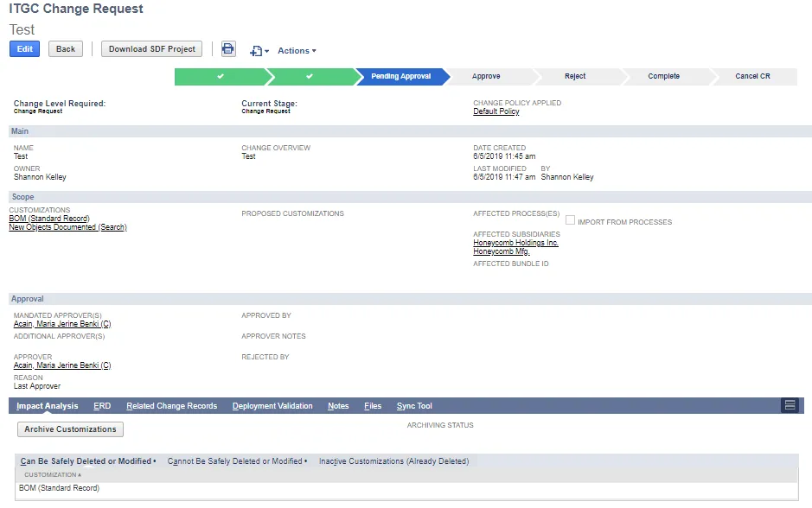Click the Download SDF Project button
Viewport: 812px width, 508px height.
coord(151,49)
